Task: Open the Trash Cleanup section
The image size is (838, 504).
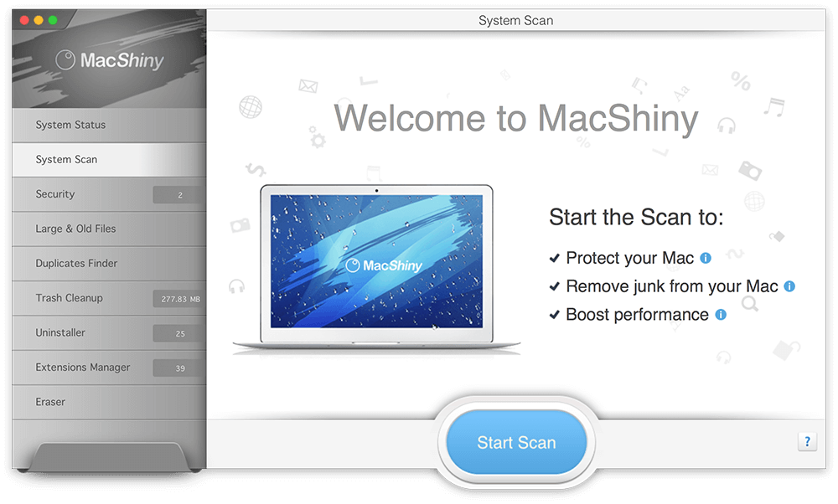Action: [109, 298]
